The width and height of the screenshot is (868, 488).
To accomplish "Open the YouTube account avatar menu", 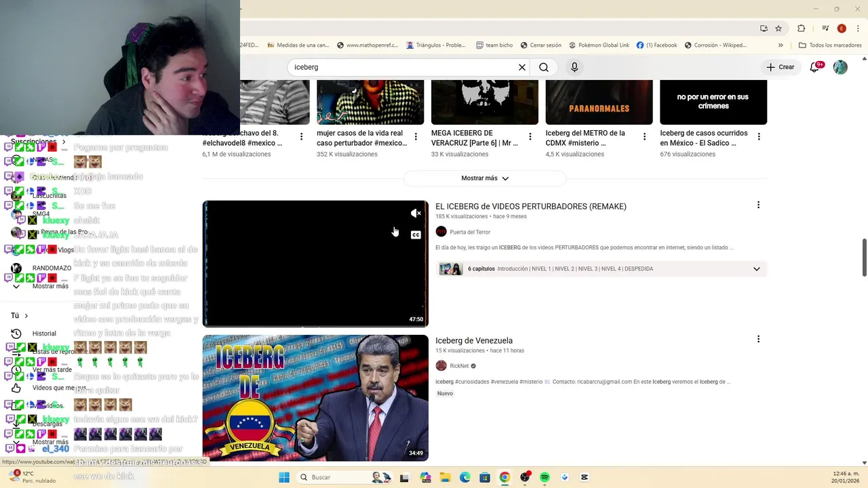I will click(x=840, y=67).
